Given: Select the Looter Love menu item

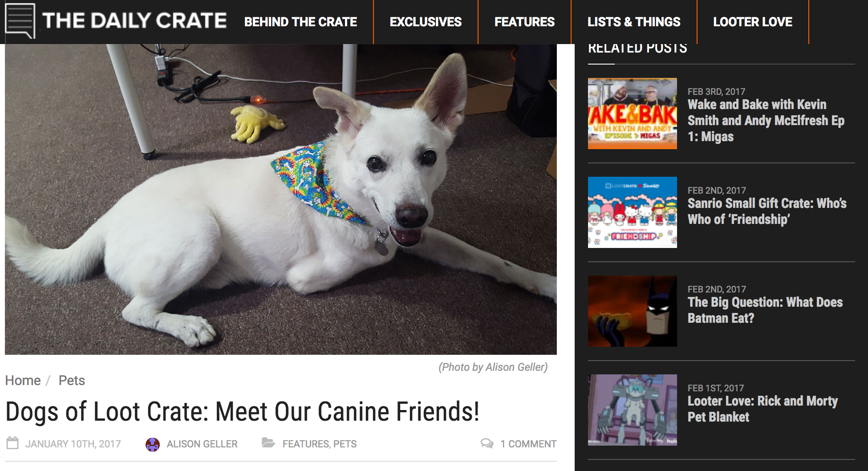Looking at the screenshot, I should pyautogui.click(x=753, y=22).
